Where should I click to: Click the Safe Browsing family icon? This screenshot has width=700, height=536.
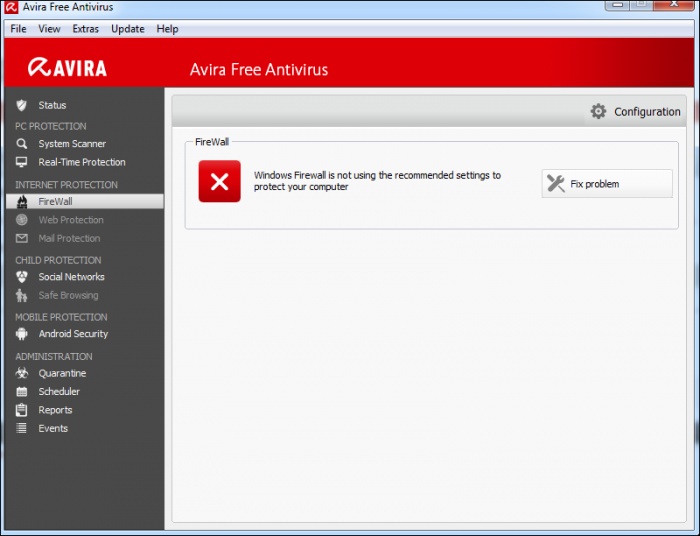click(21, 295)
